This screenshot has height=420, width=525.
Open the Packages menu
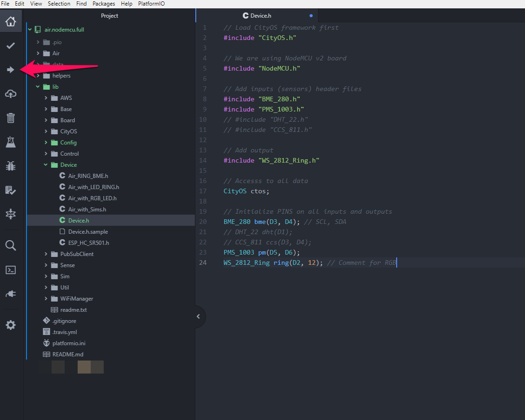pyautogui.click(x=104, y=4)
